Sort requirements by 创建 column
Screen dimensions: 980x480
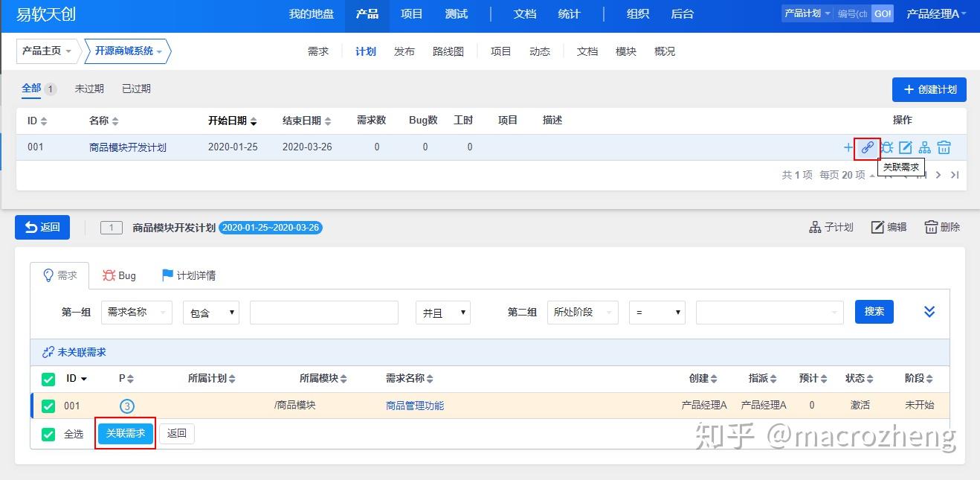[703, 379]
